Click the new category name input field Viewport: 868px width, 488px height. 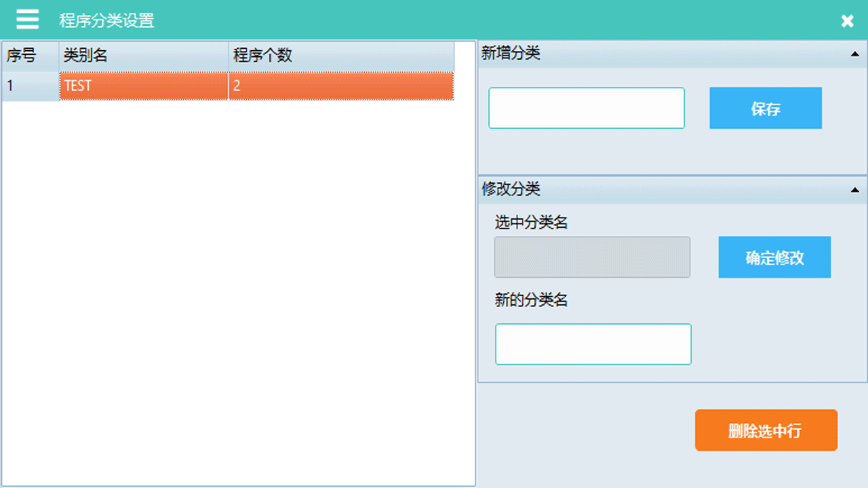[x=586, y=108]
